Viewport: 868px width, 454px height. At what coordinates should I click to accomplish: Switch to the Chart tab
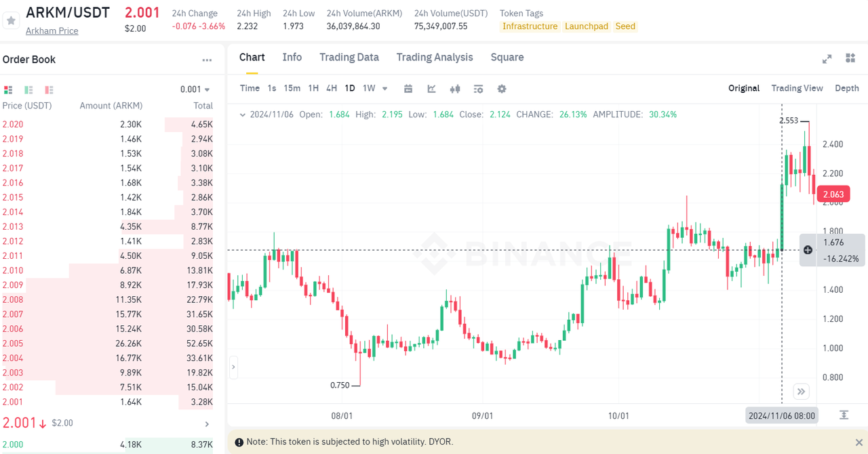pos(252,58)
